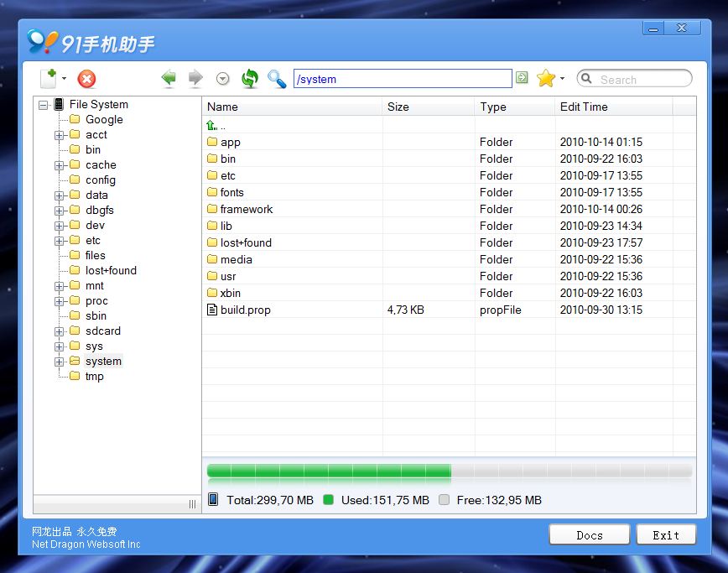Screen dimensions: 728x573
Task: Refresh the file list
Action: pos(250,79)
